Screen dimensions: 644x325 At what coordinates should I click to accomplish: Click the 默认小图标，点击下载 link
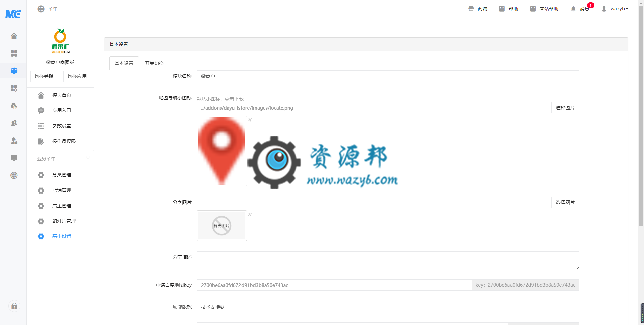click(220, 99)
